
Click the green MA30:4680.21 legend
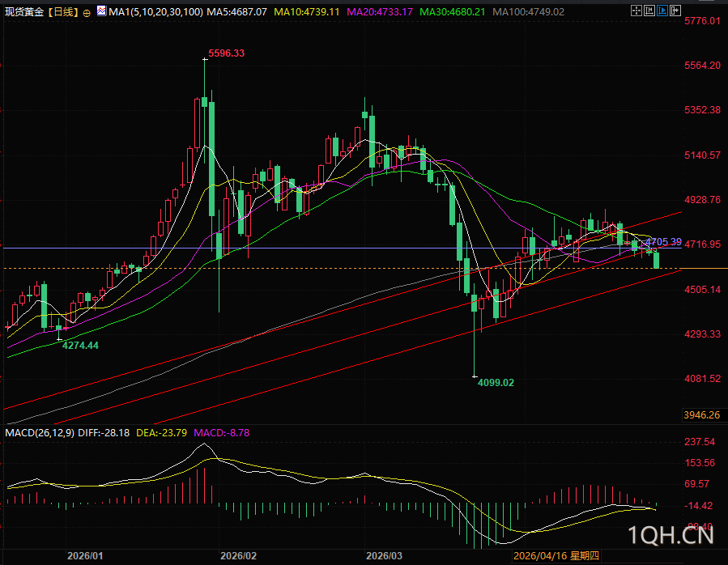[452, 12]
